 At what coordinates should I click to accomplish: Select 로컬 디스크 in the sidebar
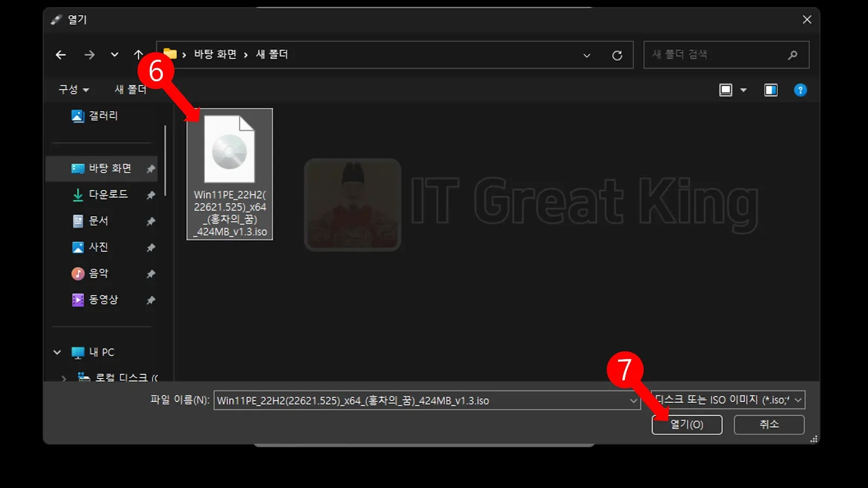coord(118,377)
